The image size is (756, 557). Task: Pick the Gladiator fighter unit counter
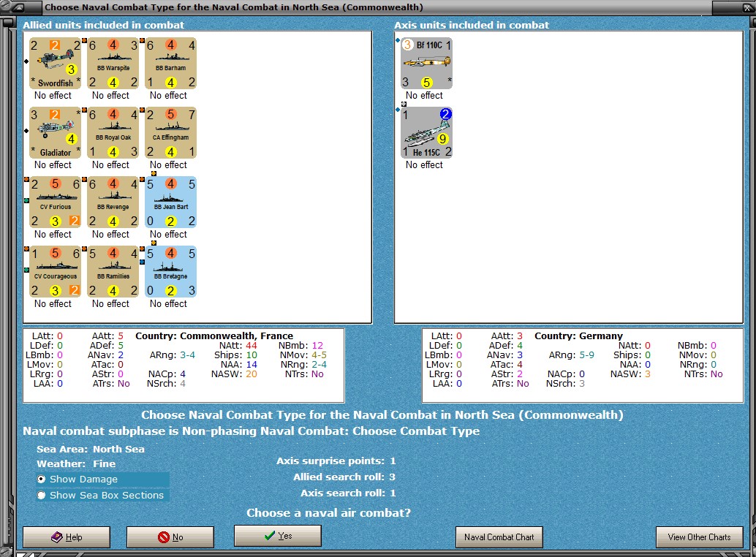pyautogui.click(x=55, y=133)
